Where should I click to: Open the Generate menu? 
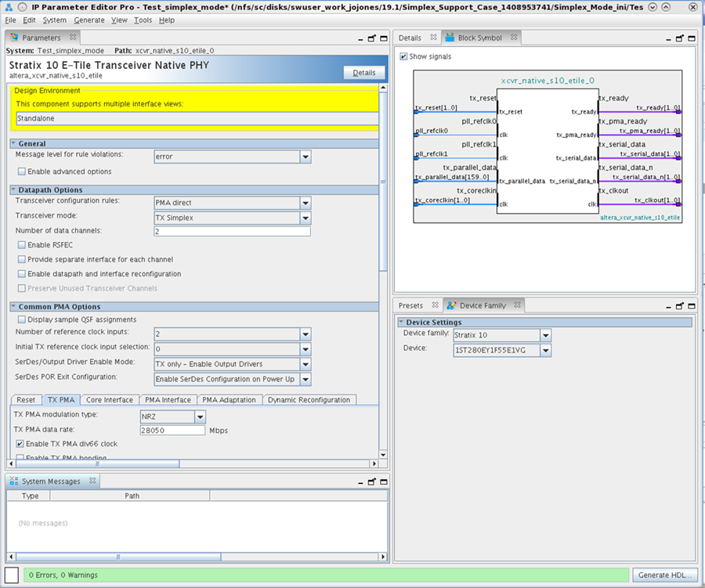pyautogui.click(x=89, y=20)
